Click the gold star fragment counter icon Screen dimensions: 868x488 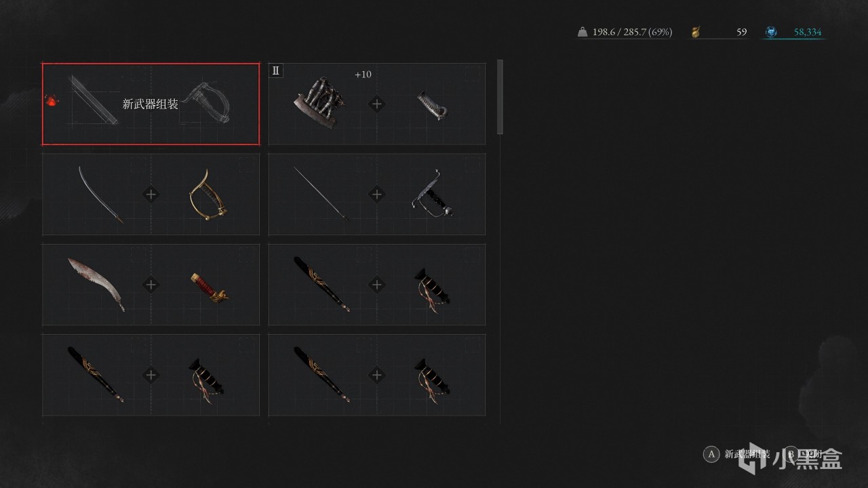point(696,32)
